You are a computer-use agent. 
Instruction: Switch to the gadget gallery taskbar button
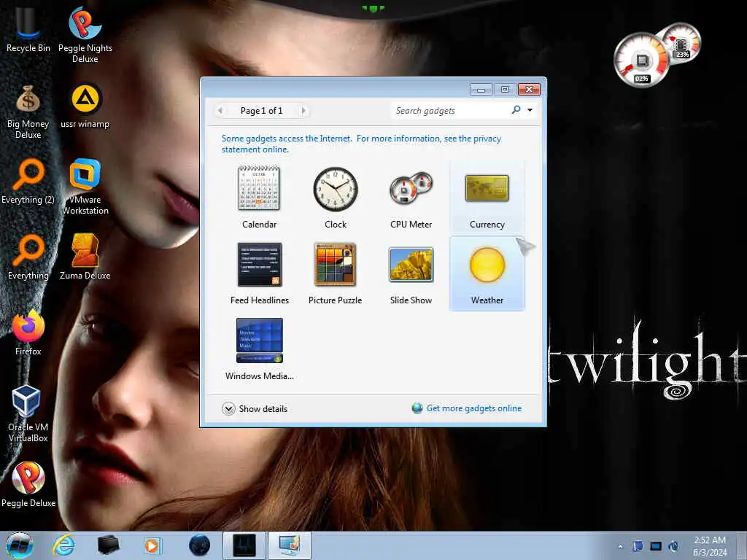tap(290, 545)
